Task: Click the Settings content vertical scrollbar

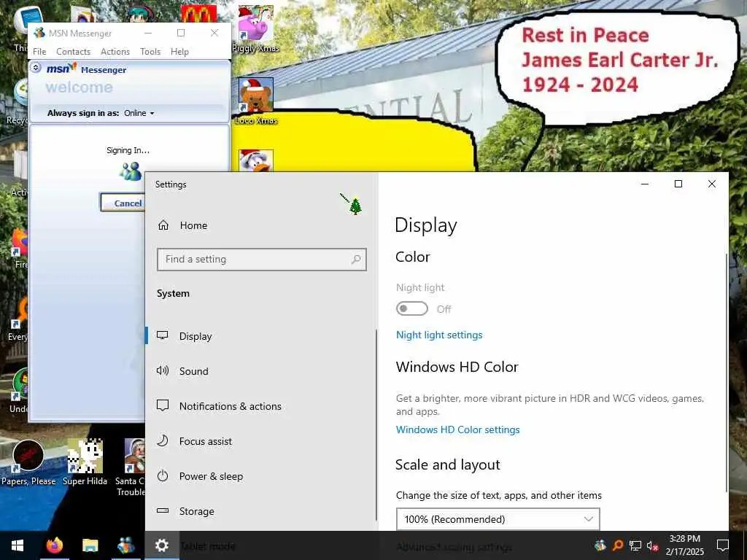Action: coord(726,373)
